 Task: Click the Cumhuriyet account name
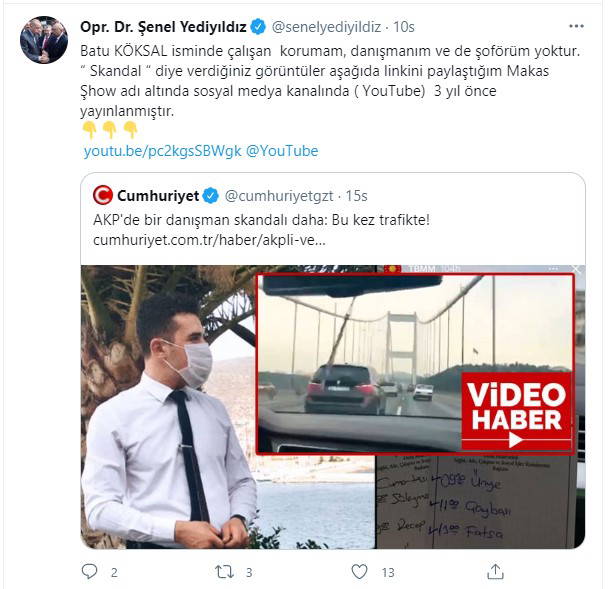tap(158, 194)
